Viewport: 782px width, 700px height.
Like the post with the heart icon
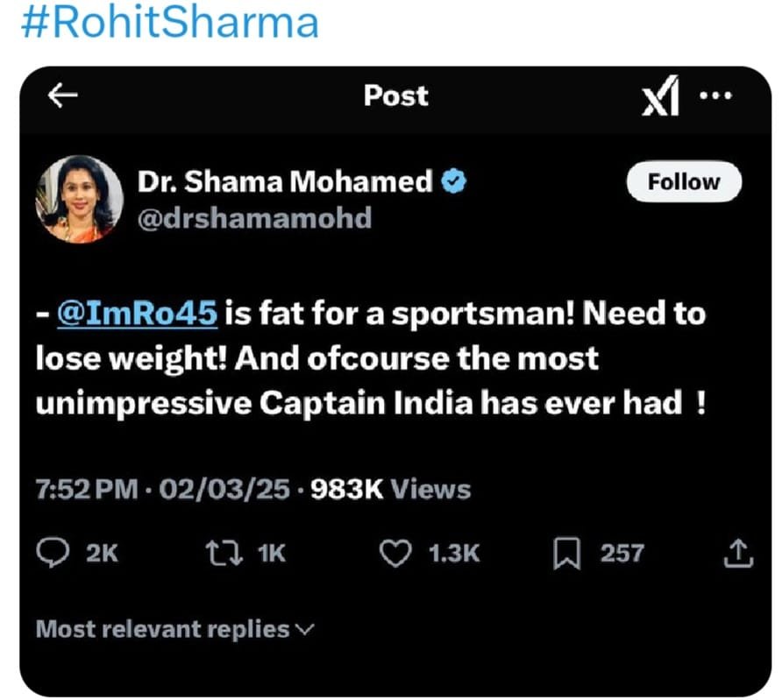[x=397, y=553]
